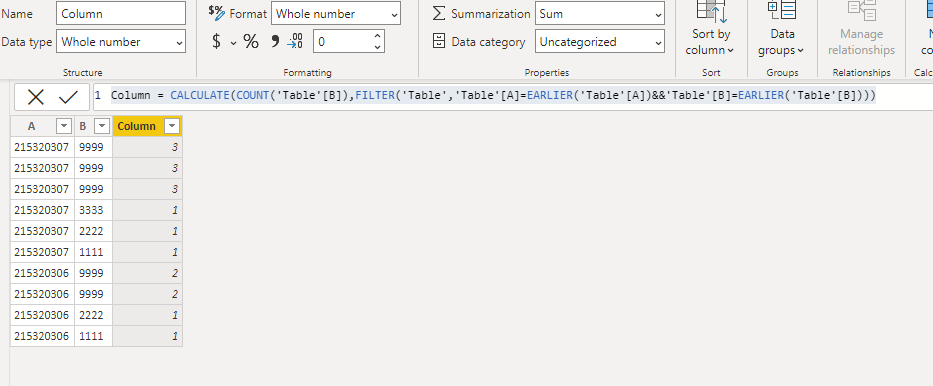Increase decimal places stepper up
The image size is (933, 386).
tap(377, 36)
